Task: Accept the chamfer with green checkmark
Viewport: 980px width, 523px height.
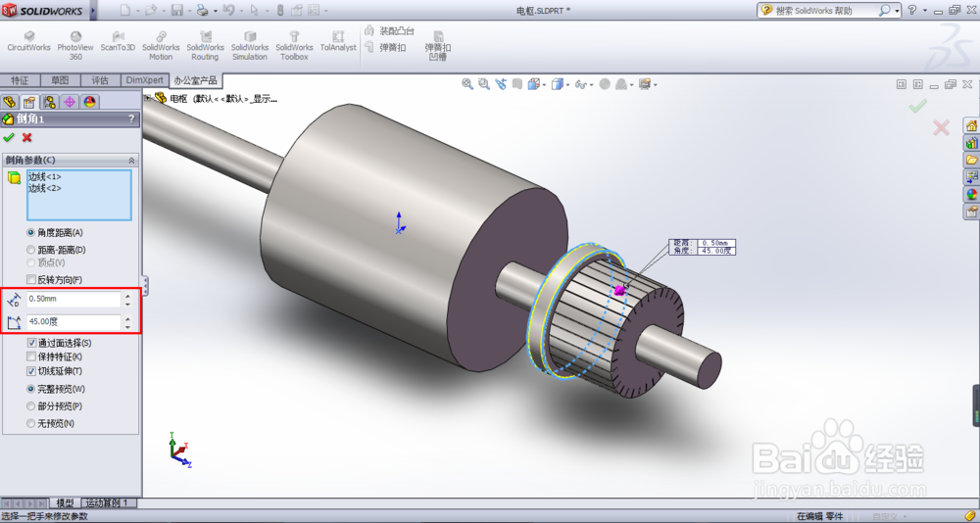Action: coord(9,137)
